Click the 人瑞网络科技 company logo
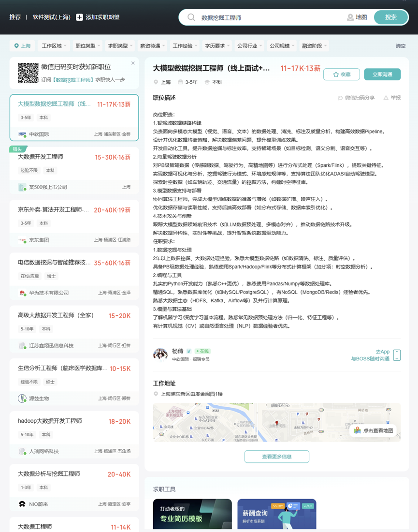This screenshot has height=532, width=418. [x=22, y=451]
